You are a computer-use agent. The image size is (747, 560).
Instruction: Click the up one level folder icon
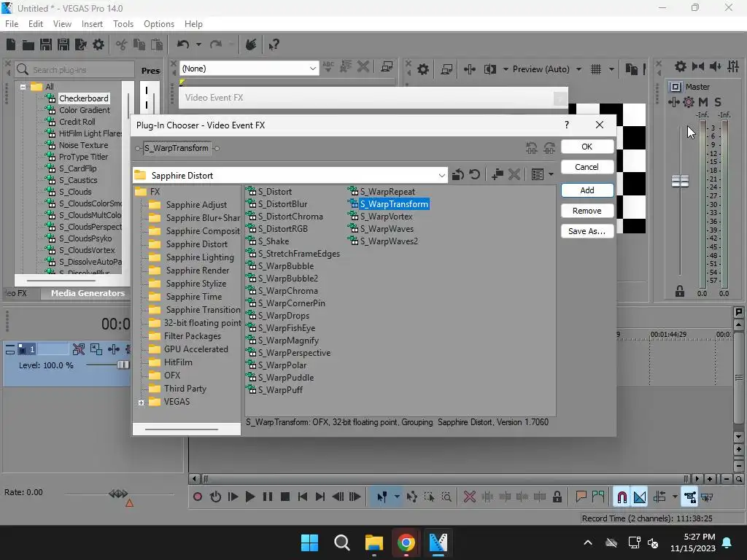pos(458,175)
